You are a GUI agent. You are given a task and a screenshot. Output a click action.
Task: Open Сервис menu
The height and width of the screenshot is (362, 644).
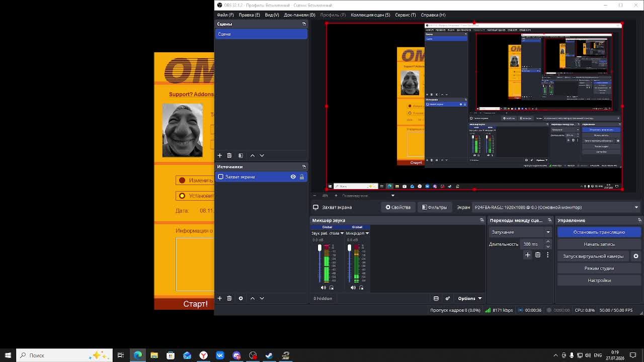pyautogui.click(x=405, y=15)
